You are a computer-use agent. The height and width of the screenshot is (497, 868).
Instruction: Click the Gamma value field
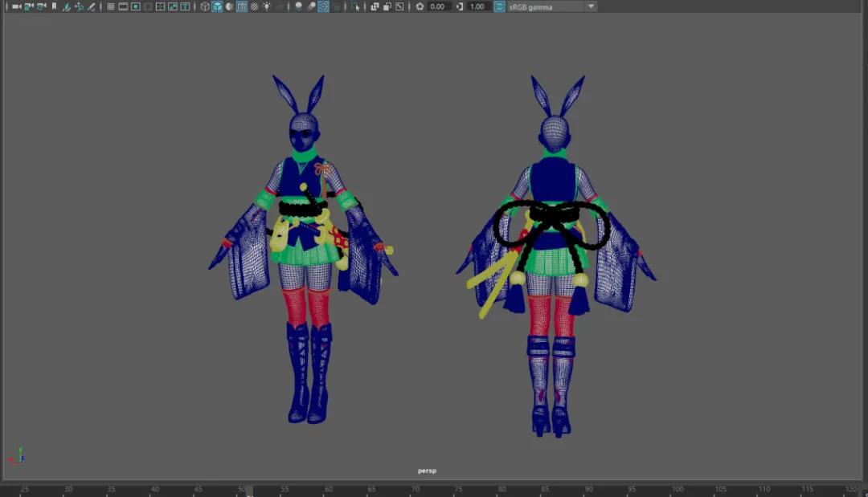(477, 6)
